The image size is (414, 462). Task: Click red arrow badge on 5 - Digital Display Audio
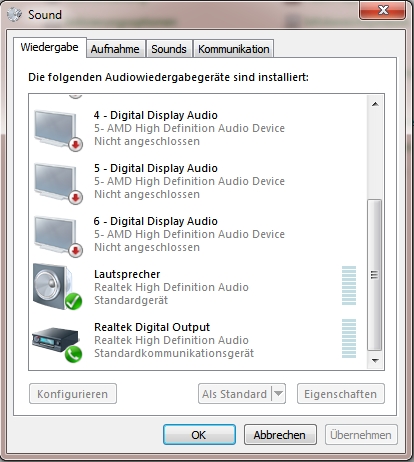(x=76, y=198)
